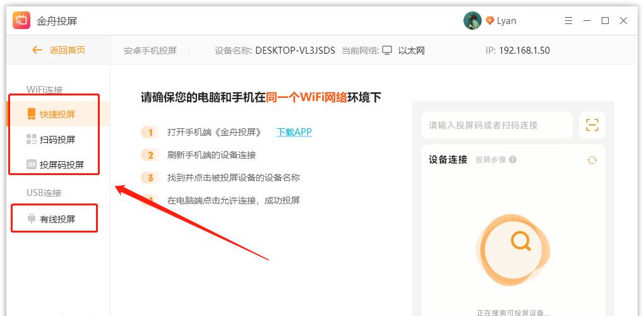Click the phone icon of 快捷投屏
The height and width of the screenshot is (316, 644).
[31, 114]
